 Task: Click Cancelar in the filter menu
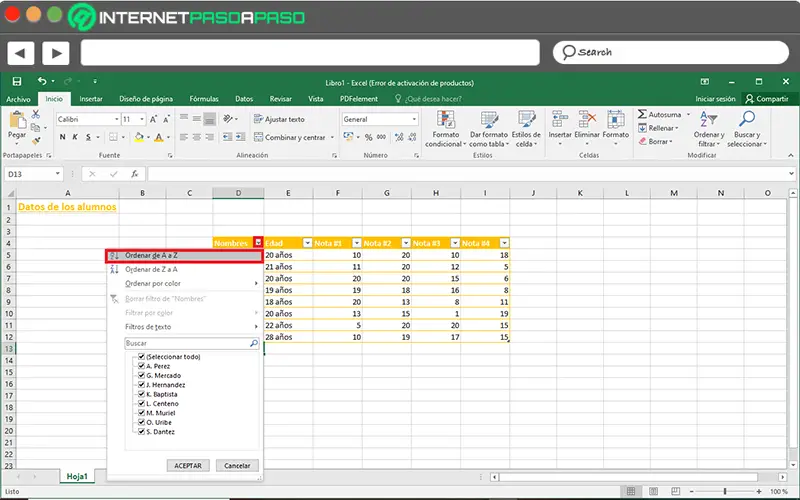(x=237, y=466)
